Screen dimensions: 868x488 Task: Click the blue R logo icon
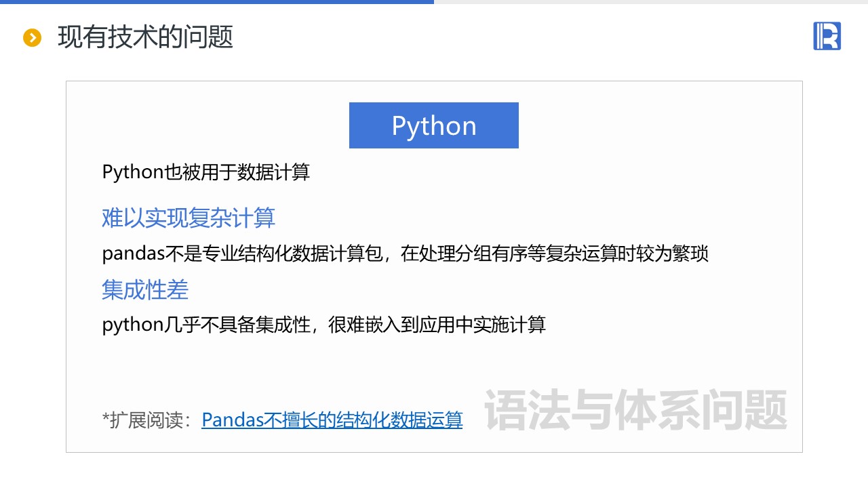click(x=827, y=36)
